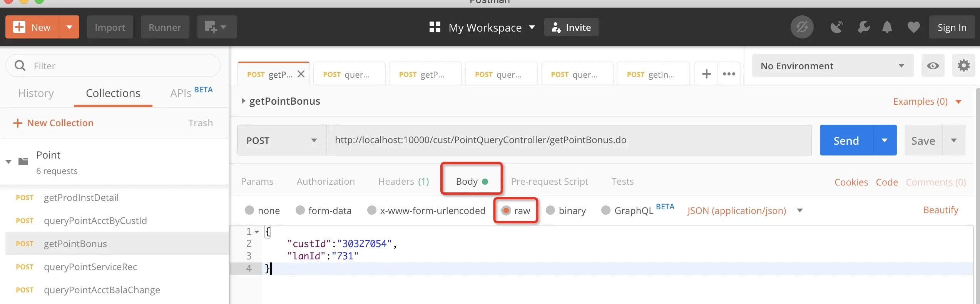Click the search magnifier icon
980x304 pixels.
20,66
